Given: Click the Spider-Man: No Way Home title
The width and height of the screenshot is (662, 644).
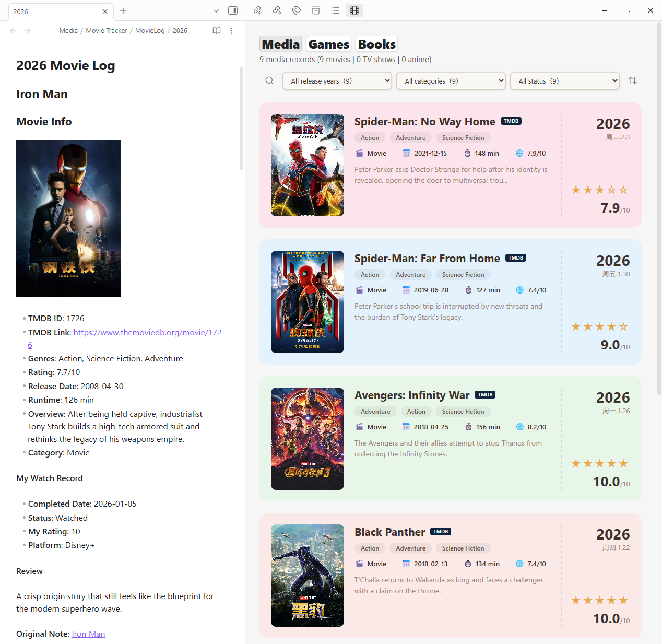Looking at the screenshot, I should tap(425, 122).
